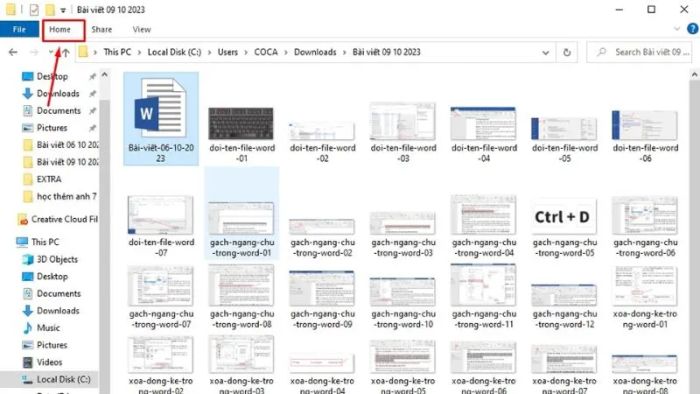Select the doi-ten-file-word-01 keyboard thumbnail

[x=241, y=124]
